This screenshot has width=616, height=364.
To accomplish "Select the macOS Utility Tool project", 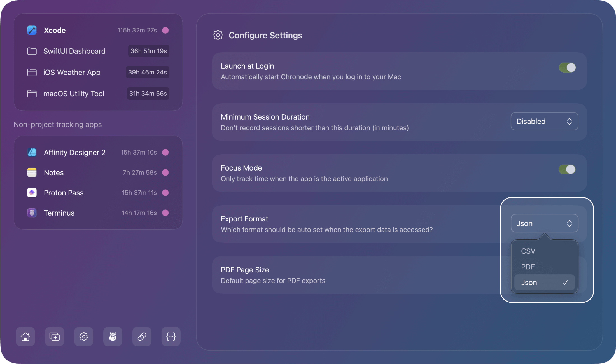I will (x=74, y=94).
